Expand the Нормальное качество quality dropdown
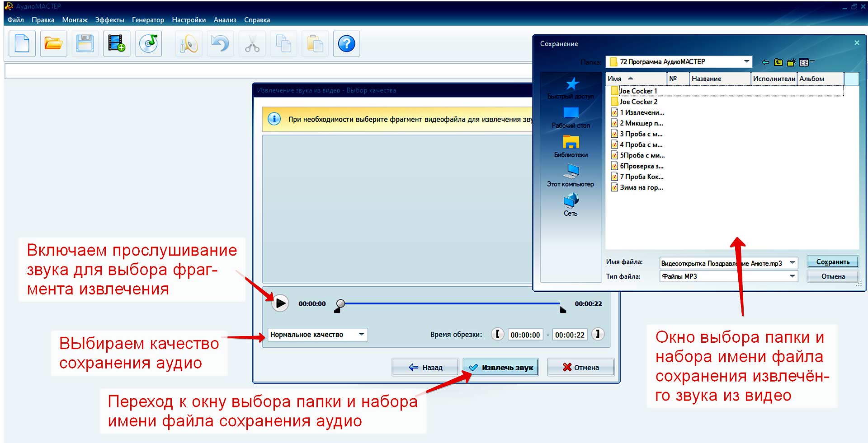Image resolution: width=868 pixels, height=443 pixels. pos(362,334)
